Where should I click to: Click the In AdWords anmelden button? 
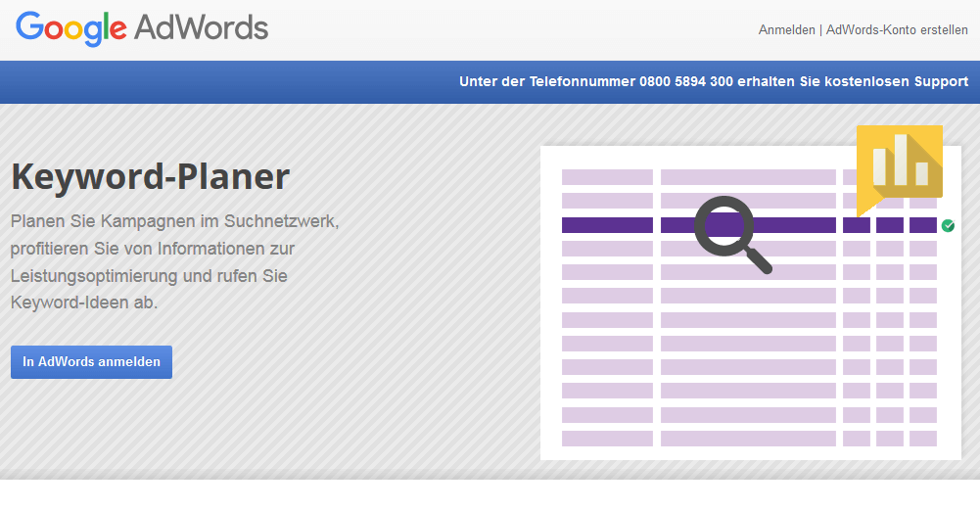click(x=91, y=362)
